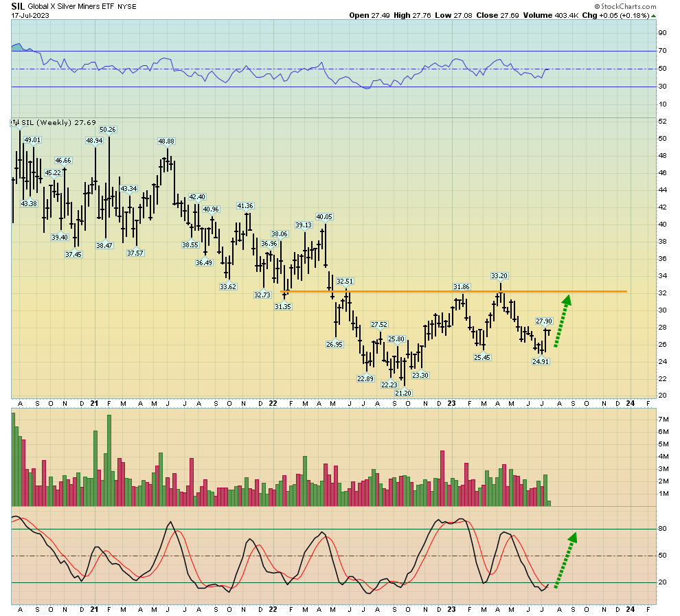Click the tall red volume bar in December 2022

(x=442, y=478)
